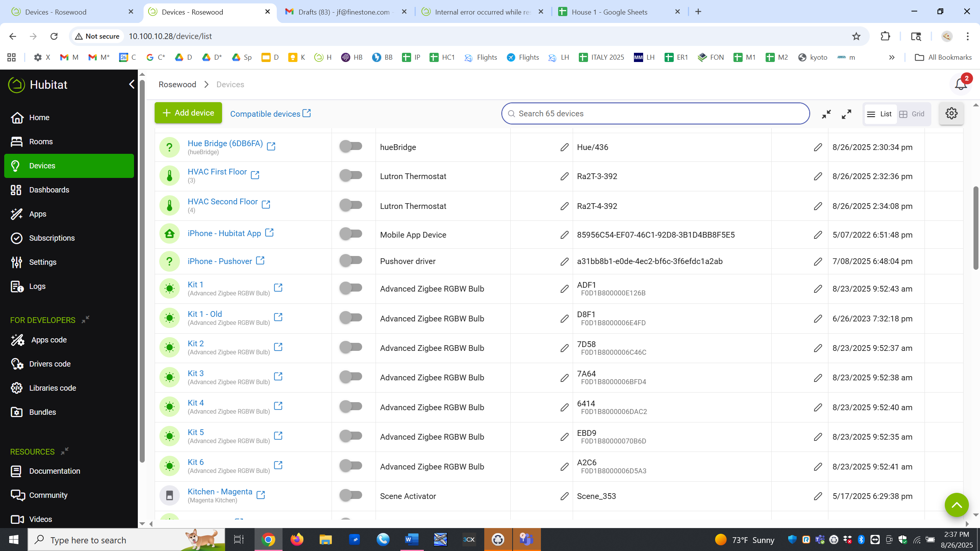Click the green scroll-to-top arrow button

coord(956,505)
